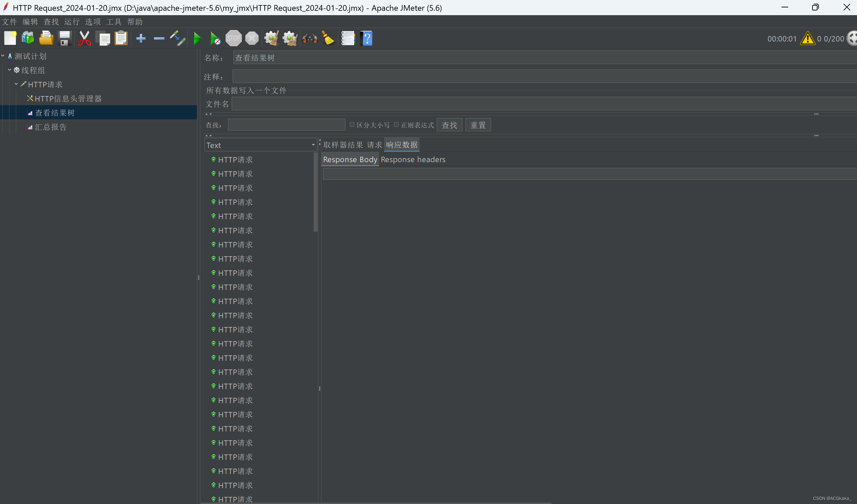Screen dimensions: 857x504
Task: Select the Response headers tab
Action: coord(413,159)
